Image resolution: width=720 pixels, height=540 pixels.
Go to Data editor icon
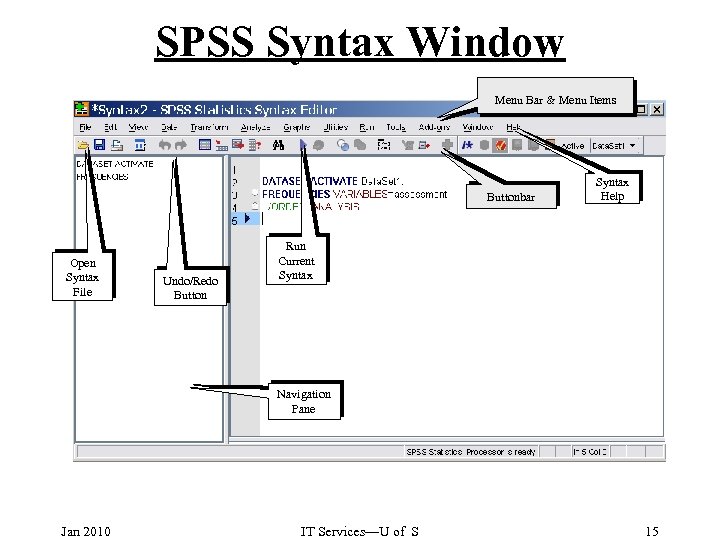tap(205, 145)
